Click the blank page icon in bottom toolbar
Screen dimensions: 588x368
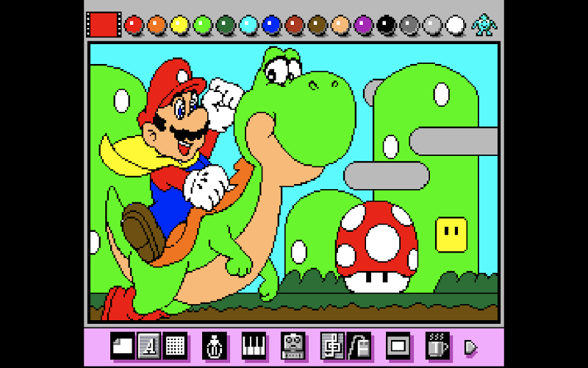click(122, 345)
